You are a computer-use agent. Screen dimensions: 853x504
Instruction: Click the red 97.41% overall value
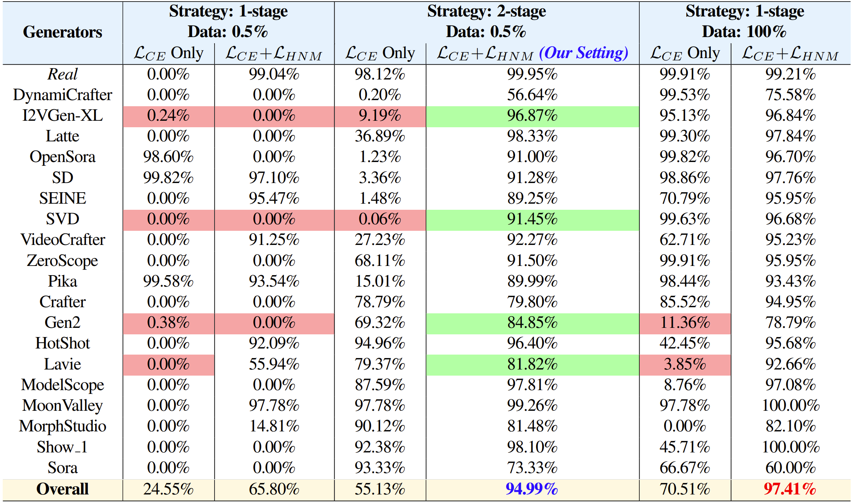pos(790,489)
